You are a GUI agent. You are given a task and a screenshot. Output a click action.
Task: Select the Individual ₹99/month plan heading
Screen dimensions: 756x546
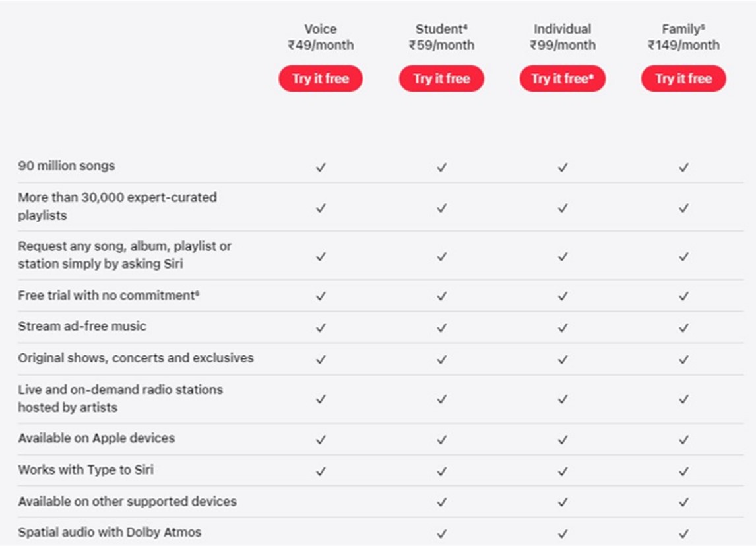(x=563, y=37)
